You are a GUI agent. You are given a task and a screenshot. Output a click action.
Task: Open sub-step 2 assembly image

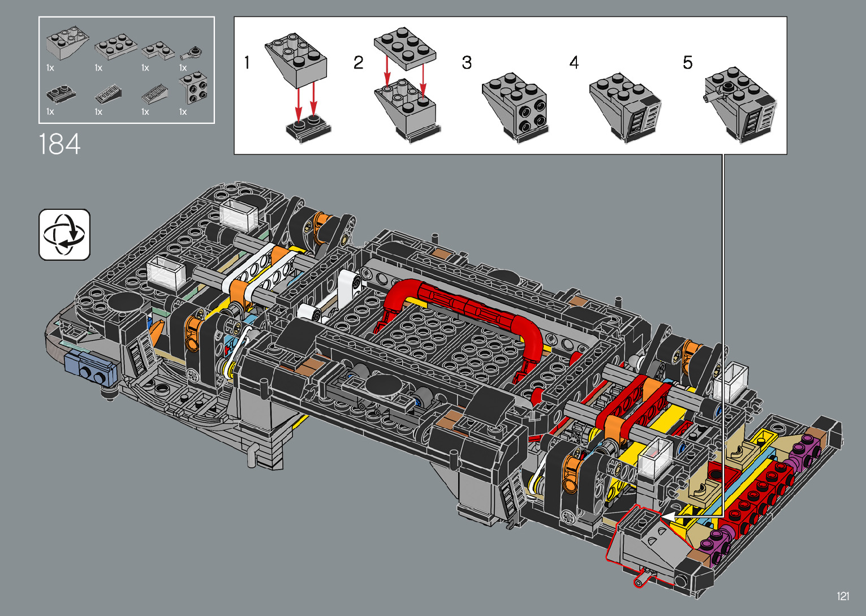(406, 85)
